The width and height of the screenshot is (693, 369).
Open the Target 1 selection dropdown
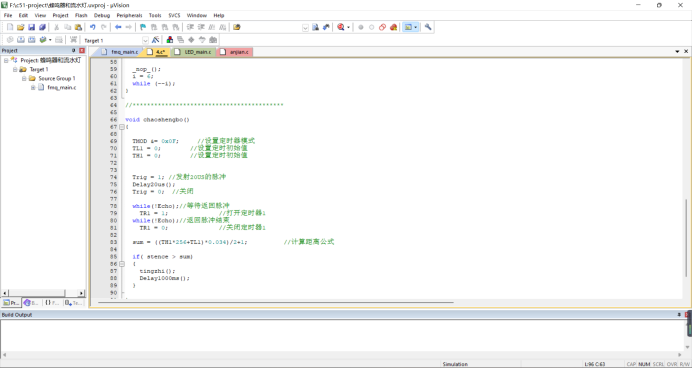tap(145, 40)
